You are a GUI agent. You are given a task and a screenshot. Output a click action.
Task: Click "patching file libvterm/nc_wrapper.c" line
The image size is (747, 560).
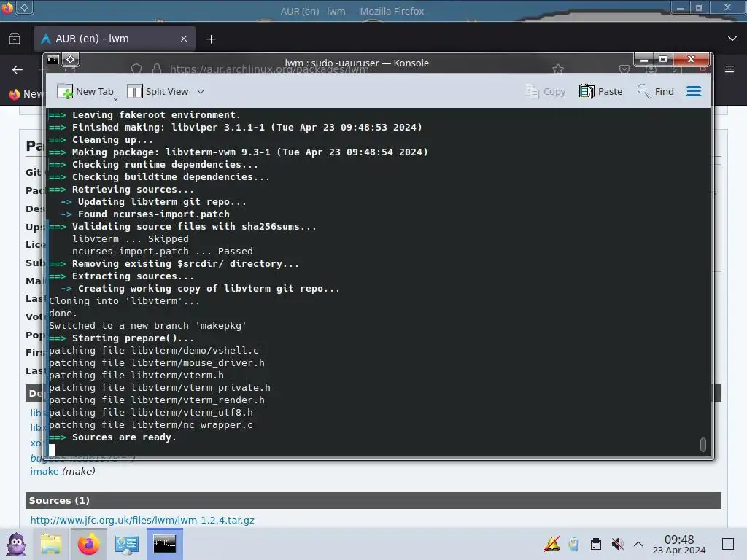point(151,425)
